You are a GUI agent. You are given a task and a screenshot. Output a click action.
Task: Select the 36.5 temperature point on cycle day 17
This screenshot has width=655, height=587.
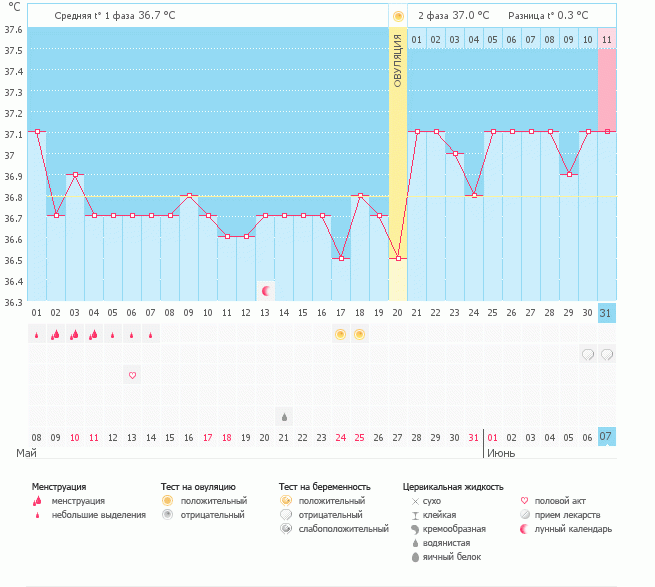(341, 259)
